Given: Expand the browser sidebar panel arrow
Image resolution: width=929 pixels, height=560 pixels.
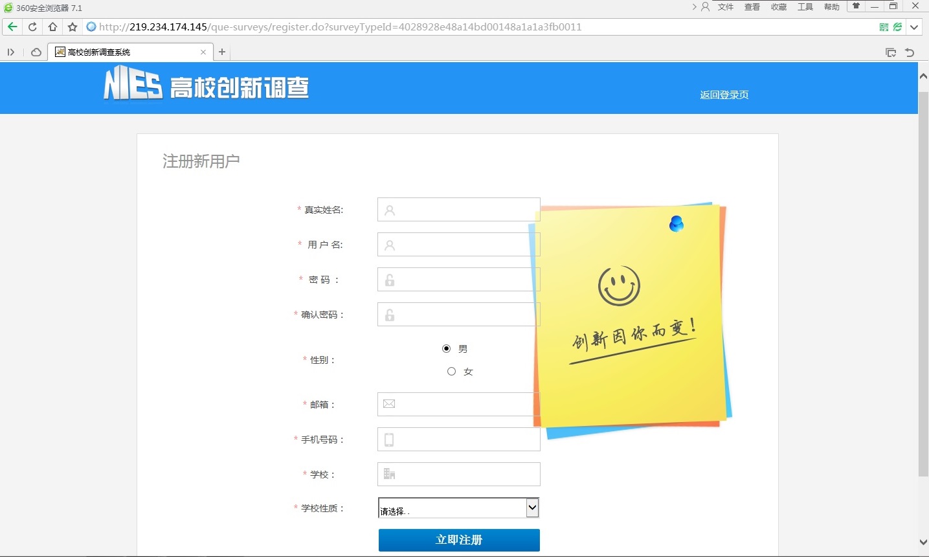Looking at the screenshot, I should [10, 52].
